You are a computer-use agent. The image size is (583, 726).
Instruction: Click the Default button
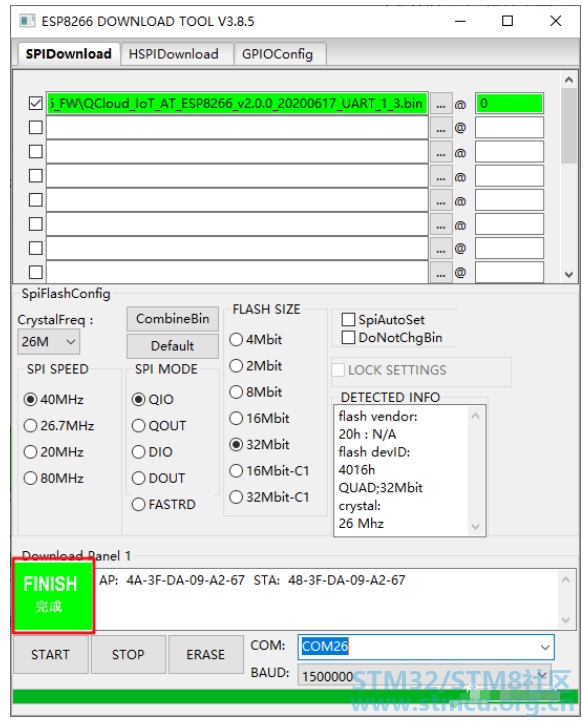coord(172,346)
